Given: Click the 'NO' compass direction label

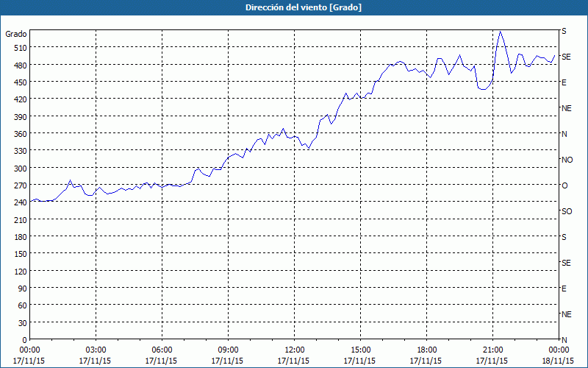Looking at the screenshot, I should pos(567,160).
